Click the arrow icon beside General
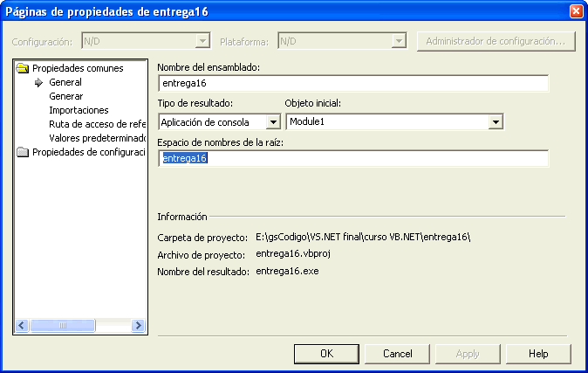588x373 pixels. click(38, 82)
